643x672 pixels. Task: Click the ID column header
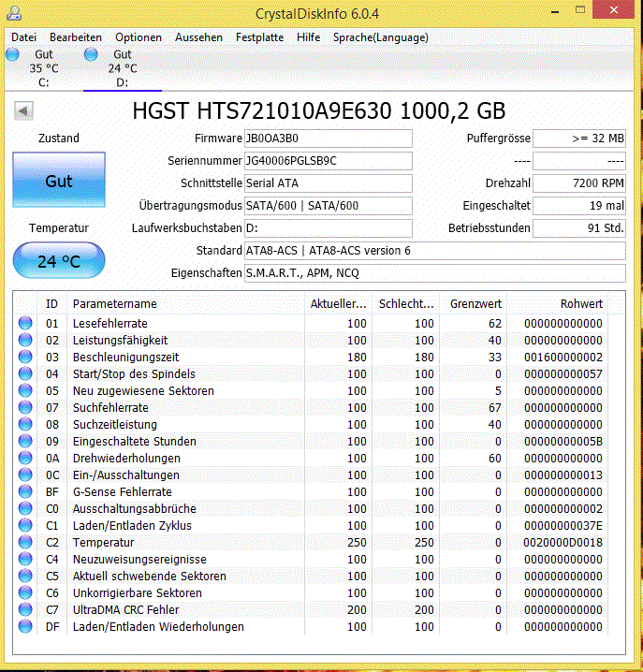tap(52, 304)
